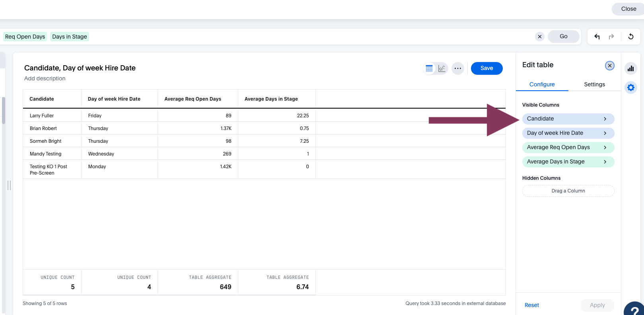Click the Sormeh Bright cell
This screenshot has width=644, height=315.
point(52,141)
